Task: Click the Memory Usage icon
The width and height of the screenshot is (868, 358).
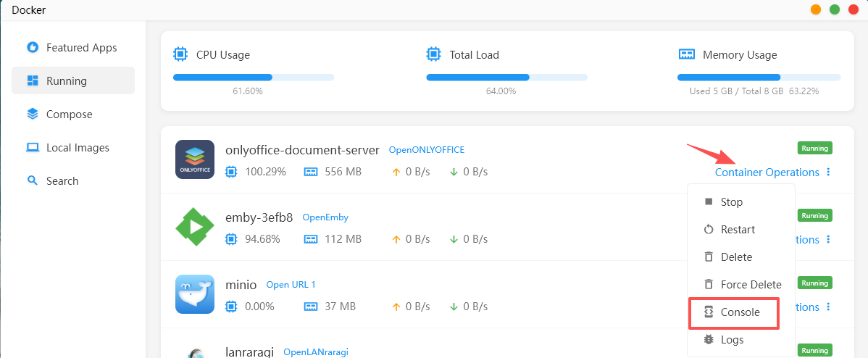Action: 686,54
